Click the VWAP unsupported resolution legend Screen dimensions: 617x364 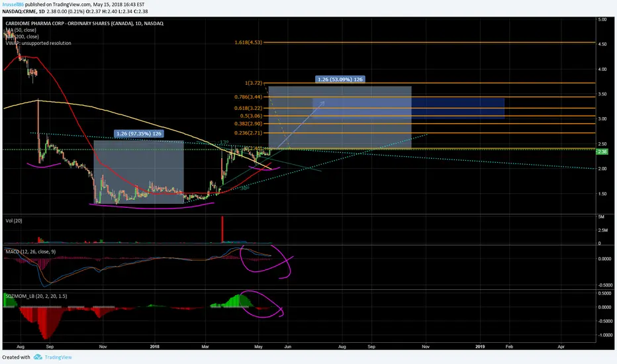coord(38,43)
